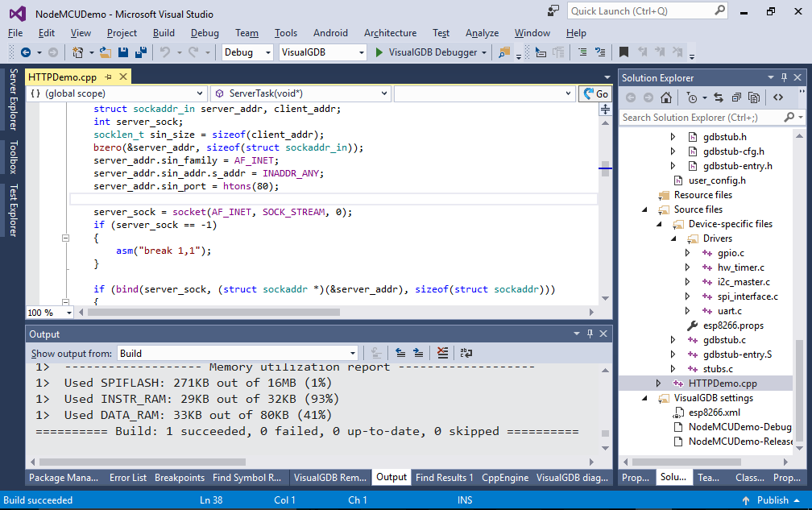Open the Debug menu
Viewport: 812px width, 510px height.
coord(205,33)
